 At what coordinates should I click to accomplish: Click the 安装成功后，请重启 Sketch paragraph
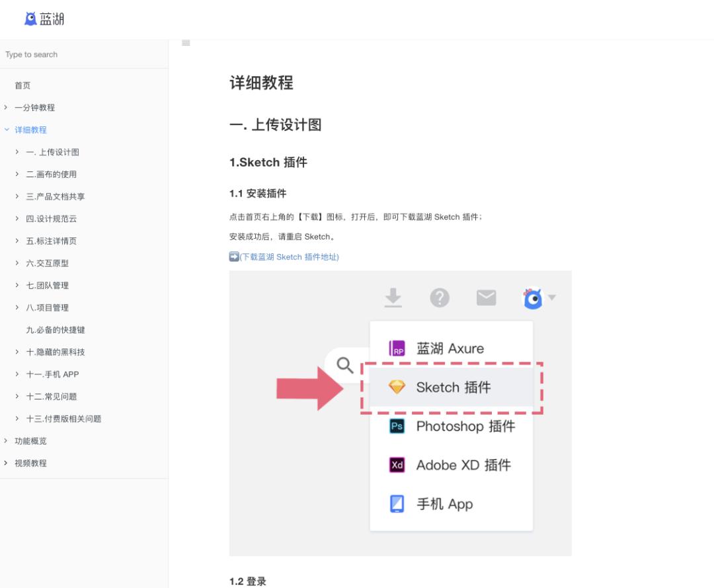pos(282,237)
